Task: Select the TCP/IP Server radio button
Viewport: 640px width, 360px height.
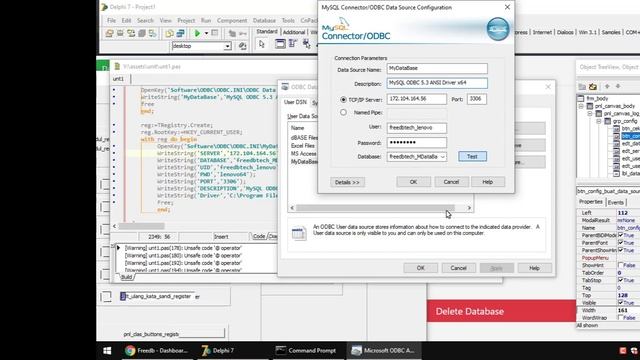Action: [343, 100]
